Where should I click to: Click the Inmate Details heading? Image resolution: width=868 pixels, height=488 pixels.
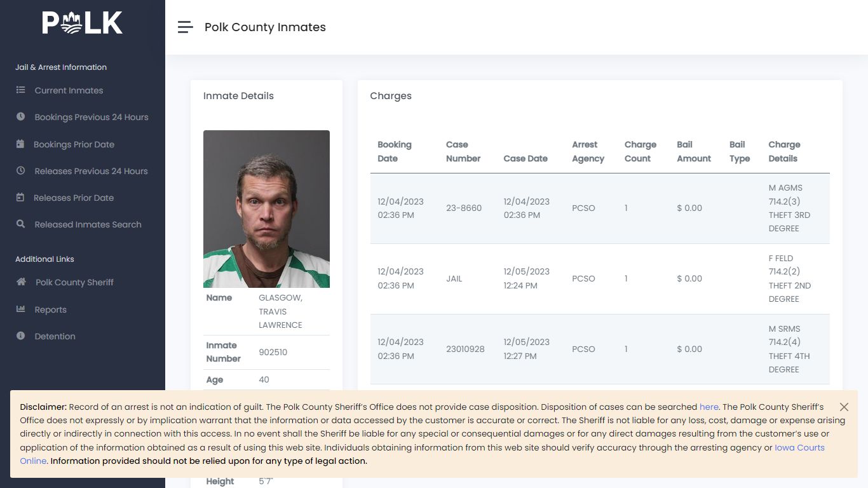(238, 96)
